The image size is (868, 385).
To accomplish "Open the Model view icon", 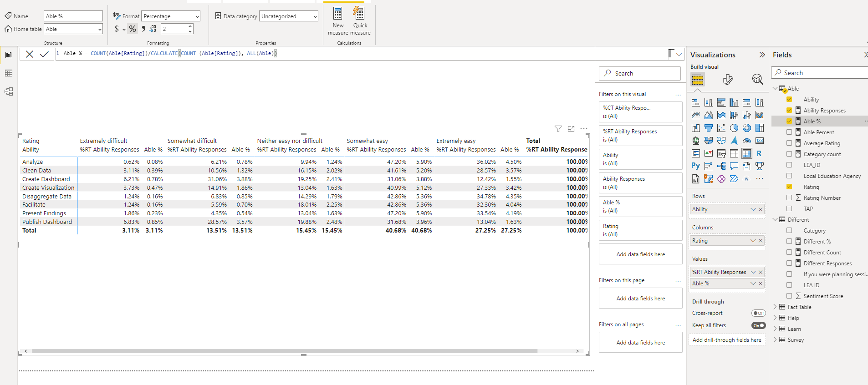I will [9, 91].
